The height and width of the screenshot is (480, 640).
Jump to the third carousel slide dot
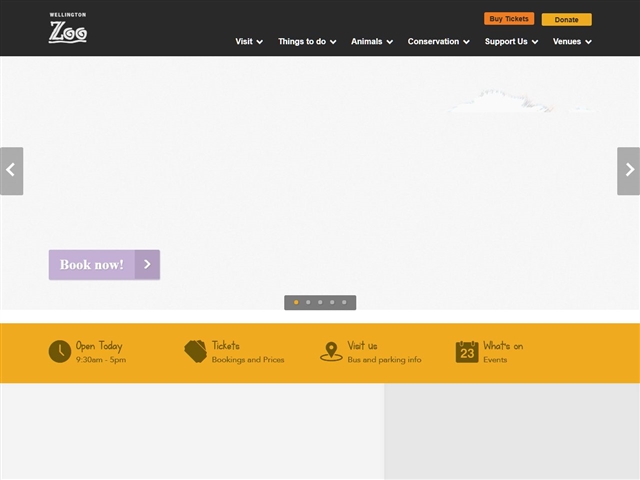[x=320, y=302]
